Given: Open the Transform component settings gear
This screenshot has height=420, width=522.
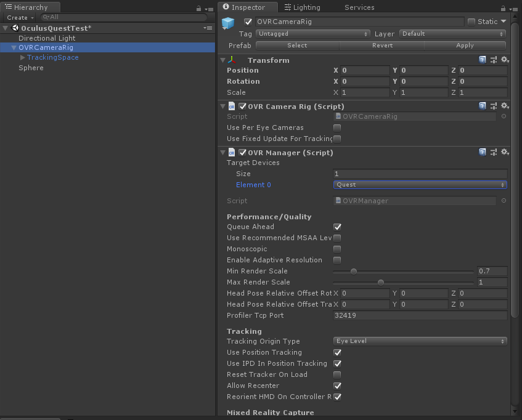Looking at the screenshot, I should 505,60.
